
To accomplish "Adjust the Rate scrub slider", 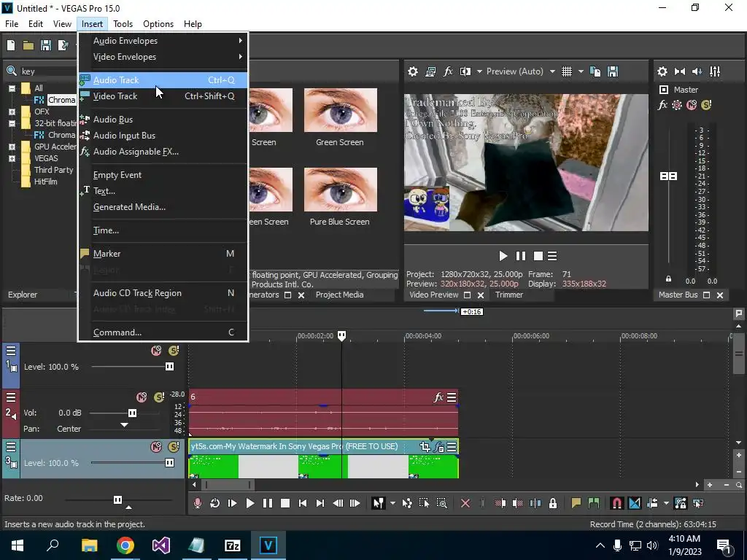I will [117, 499].
